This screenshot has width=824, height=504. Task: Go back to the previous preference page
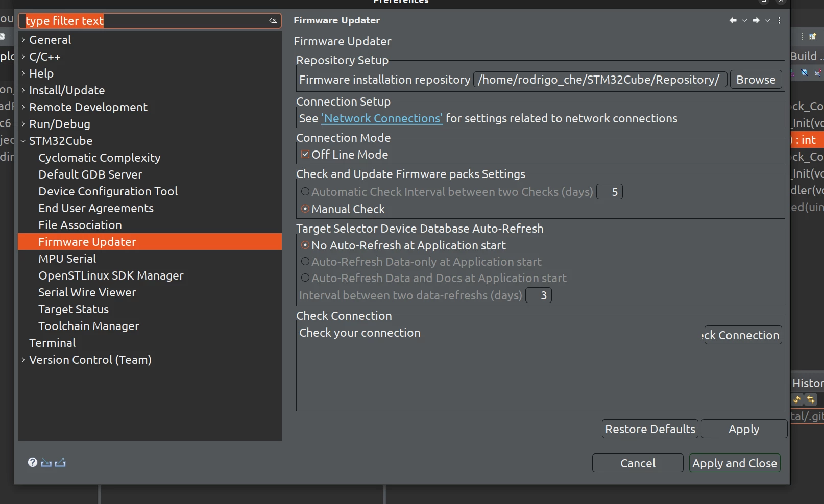pos(733,20)
